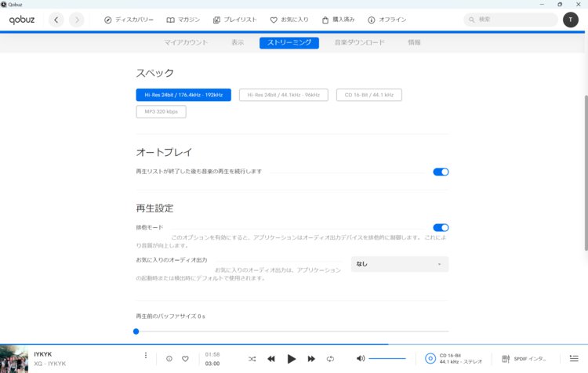Skip to the next track

(311, 359)
